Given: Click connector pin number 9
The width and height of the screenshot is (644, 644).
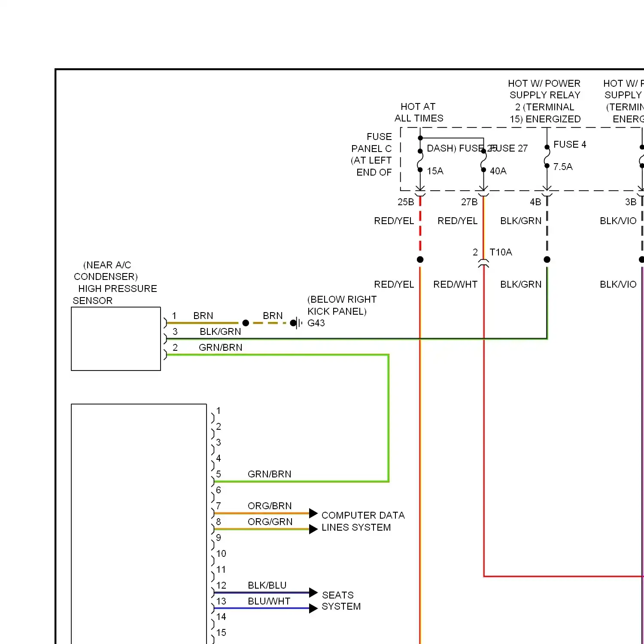Looking at the screenshot, I should 219,538.
